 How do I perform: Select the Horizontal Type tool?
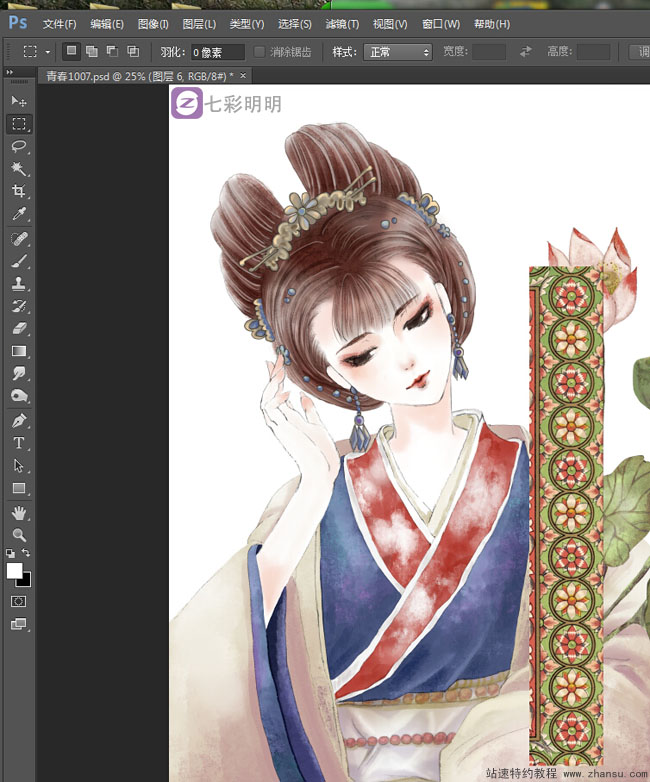click(19, 443)
